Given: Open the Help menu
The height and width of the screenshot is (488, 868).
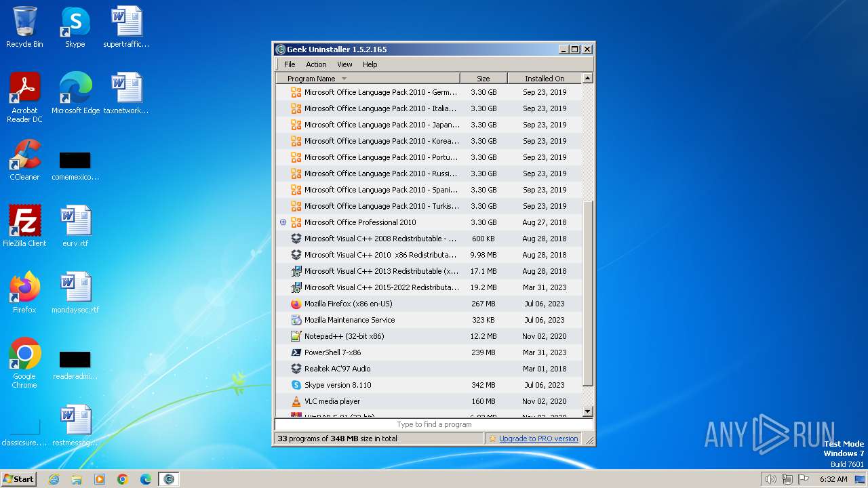Looking at the screenshot, I should pos(370,64).
